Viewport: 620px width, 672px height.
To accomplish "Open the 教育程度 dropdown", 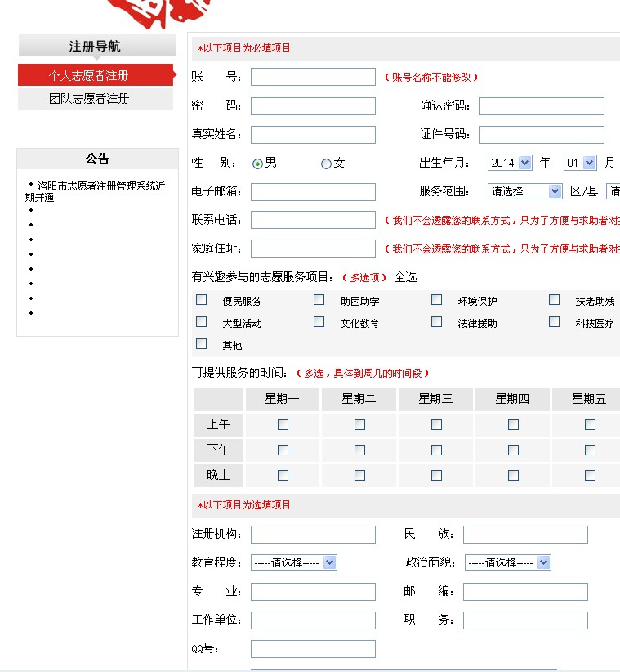I will 294,562.
